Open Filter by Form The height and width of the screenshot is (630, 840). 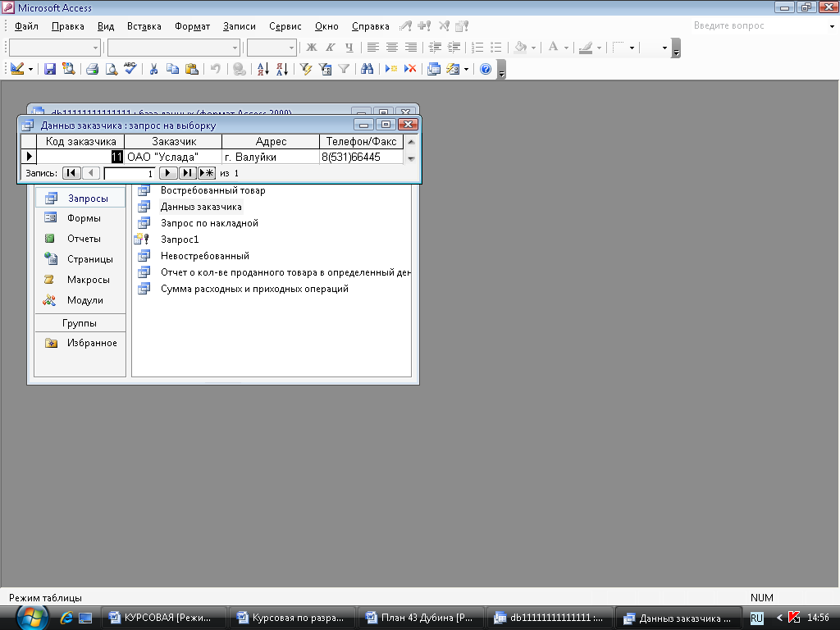(x=325, y=69)
